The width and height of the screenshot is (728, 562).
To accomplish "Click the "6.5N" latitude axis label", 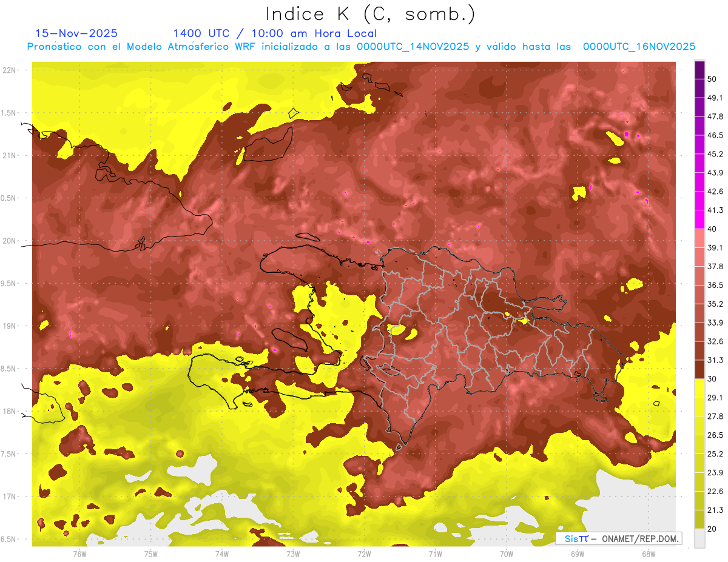I will click(x=9, y=539).
